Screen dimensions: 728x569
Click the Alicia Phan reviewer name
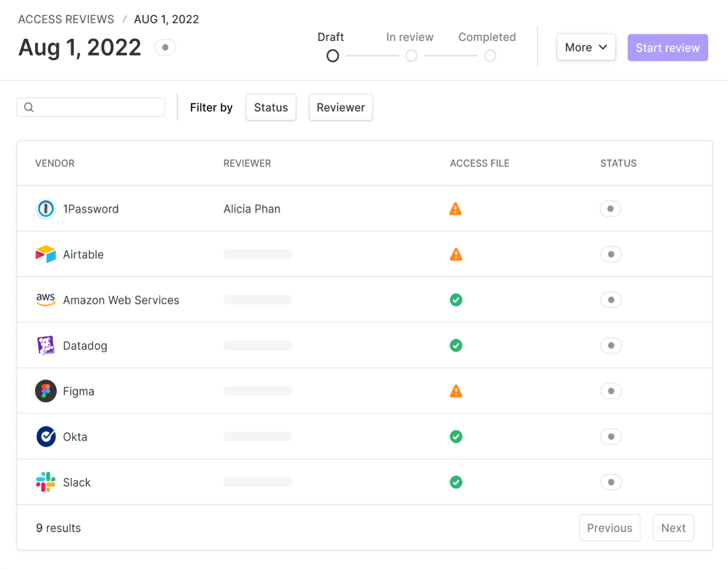251,209
